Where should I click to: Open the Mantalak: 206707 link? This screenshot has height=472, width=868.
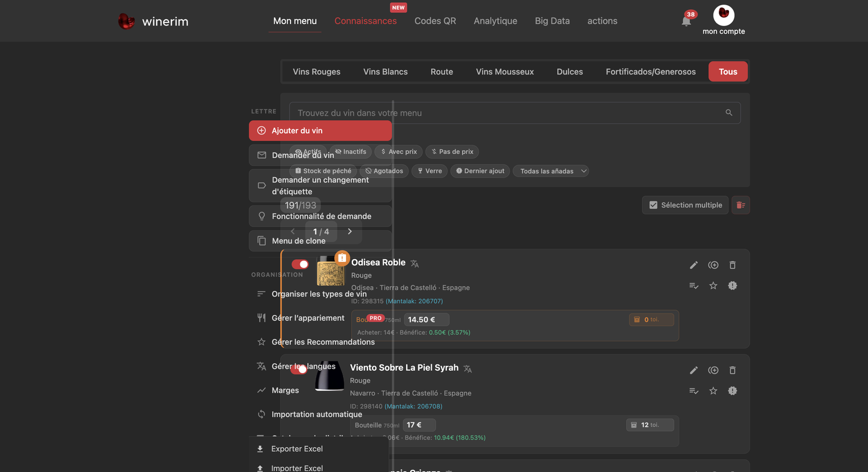click(414, 301)
